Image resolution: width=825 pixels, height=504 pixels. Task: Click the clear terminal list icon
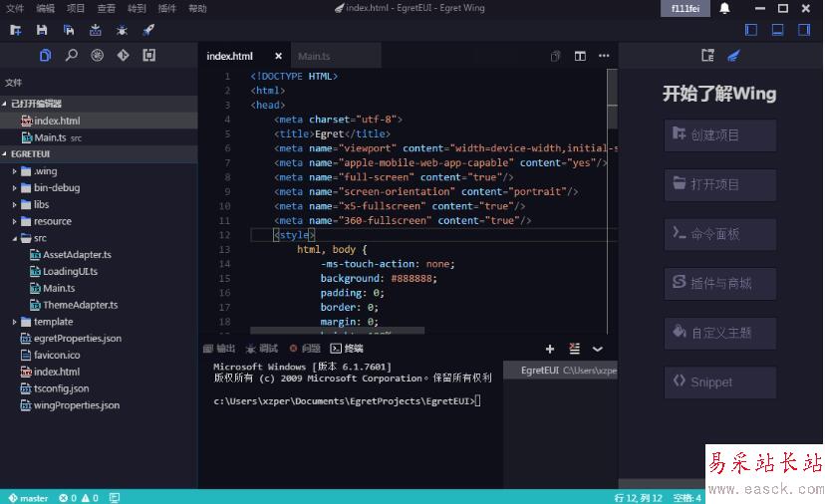pyautogui.click(x=575, y=349)
